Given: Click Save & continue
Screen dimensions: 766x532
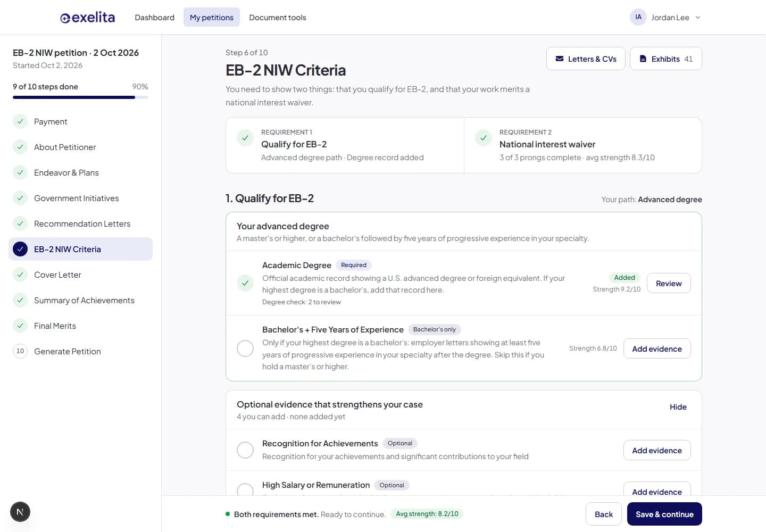Looking at the screenshot, I should coord(664,514).
